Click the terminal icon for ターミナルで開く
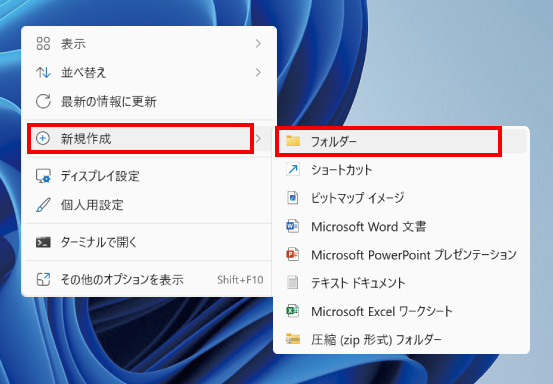The image size is (553, 384). click(x=43, y=242)
